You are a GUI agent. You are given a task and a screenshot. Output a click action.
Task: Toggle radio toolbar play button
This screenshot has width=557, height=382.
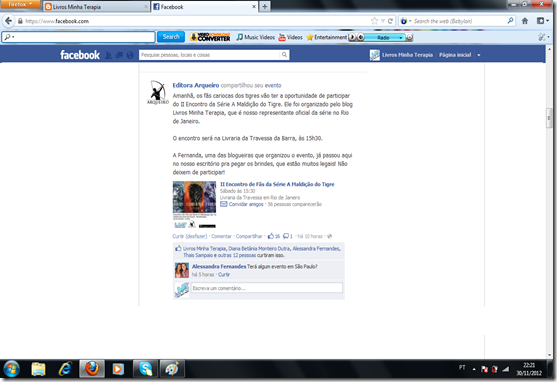[352, 37]
